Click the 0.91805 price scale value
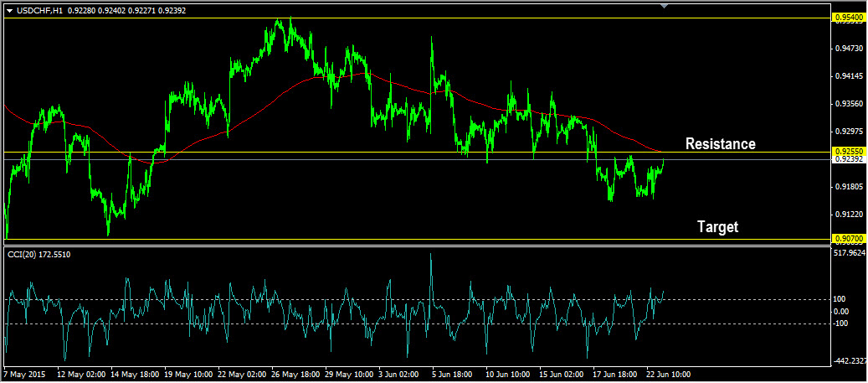This screenshot has height=383, width=868. click(851, 187)
